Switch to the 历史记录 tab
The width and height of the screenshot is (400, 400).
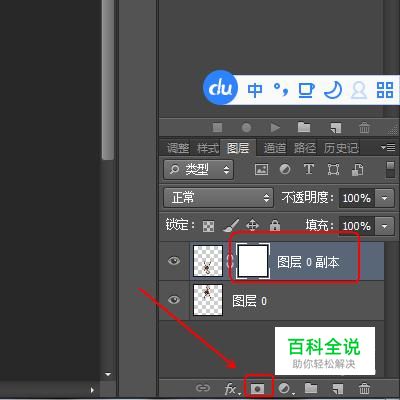point(341,148)
